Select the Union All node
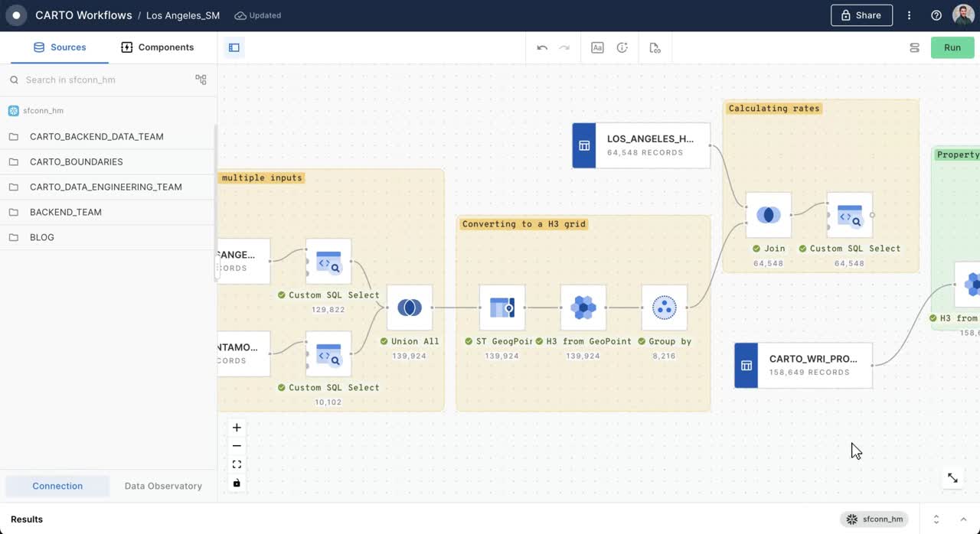The width and height of the screenshot is (980, 534). 410,307
